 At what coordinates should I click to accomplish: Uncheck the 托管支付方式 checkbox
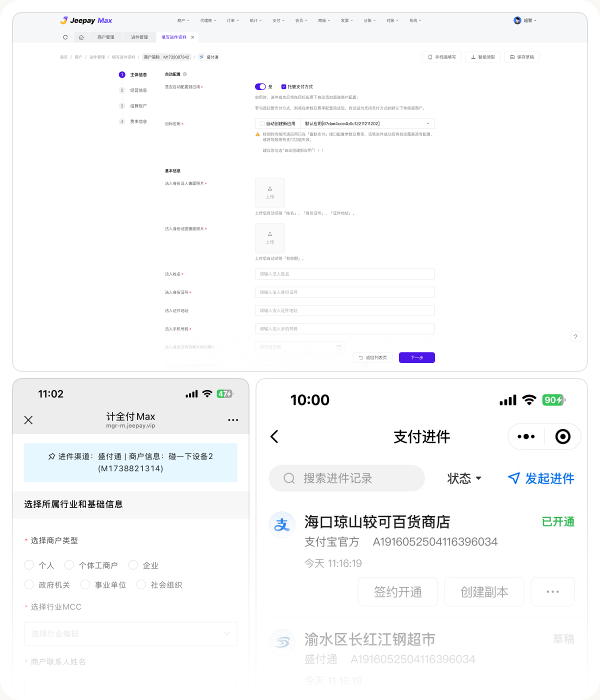pyautogui.click(x=283, y=86)
